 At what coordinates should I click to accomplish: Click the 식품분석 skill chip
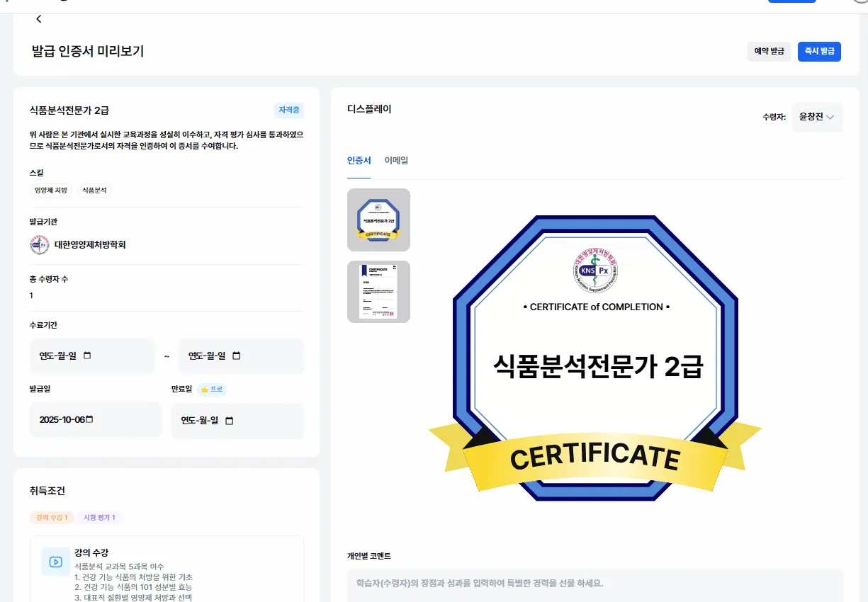click(94, 191)
